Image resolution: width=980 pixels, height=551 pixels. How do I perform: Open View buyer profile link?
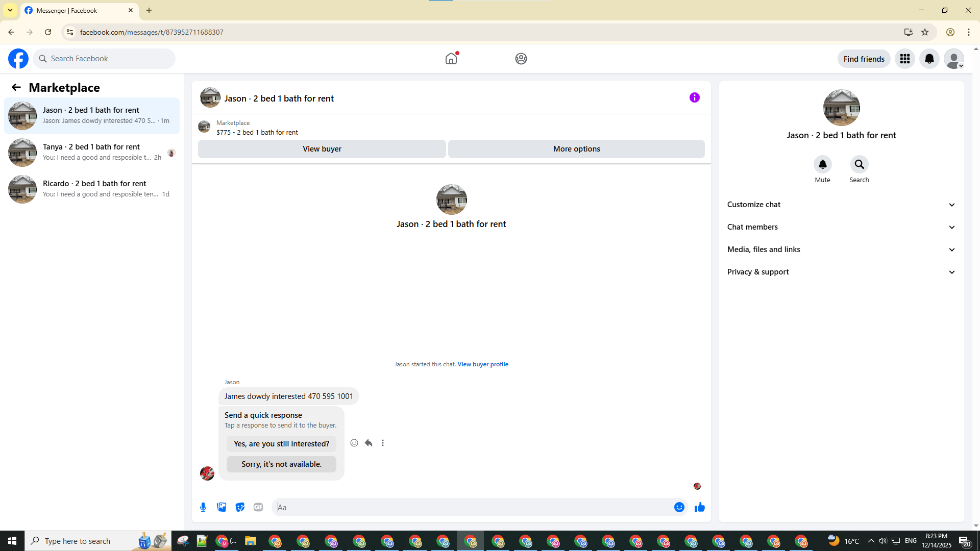(x=482, y=364)
